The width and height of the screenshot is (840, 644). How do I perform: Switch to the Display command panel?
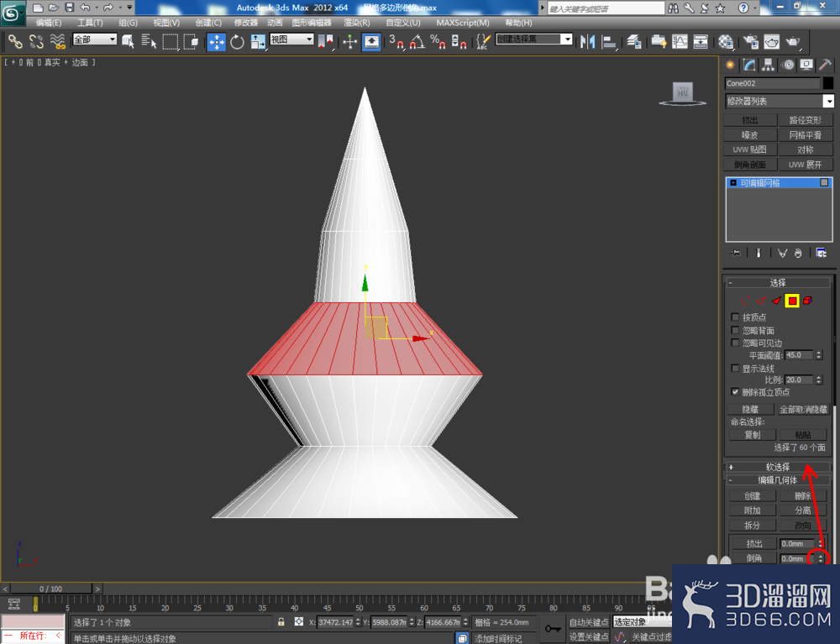point(806,65)
